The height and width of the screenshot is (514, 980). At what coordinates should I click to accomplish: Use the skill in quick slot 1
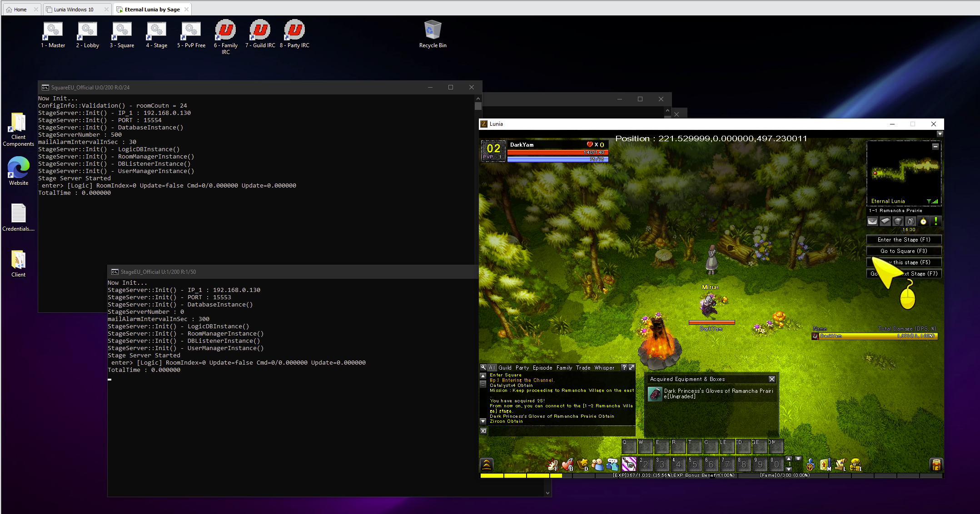click(629, 464)
